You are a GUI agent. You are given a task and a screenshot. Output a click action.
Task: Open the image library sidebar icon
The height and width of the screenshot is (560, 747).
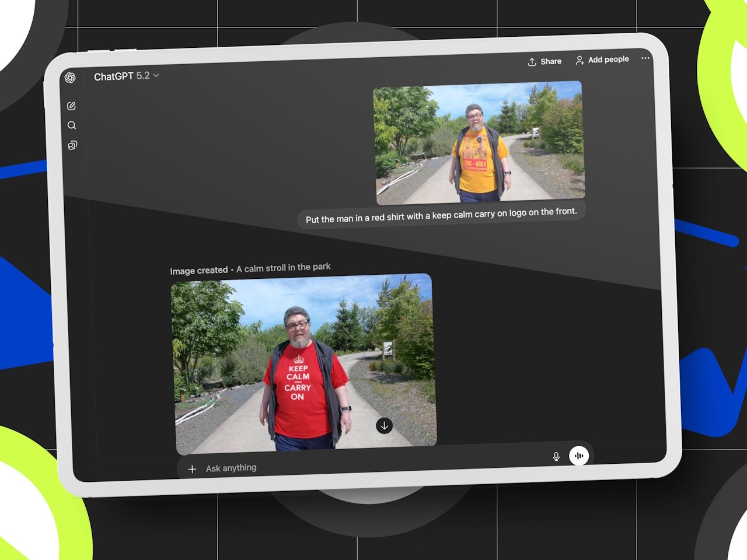point(72,145)
